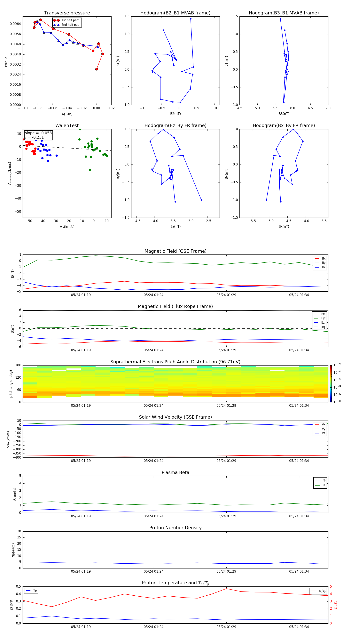Image resolution: width=351 pixels, height=644 pixels.
Task: Select the "Magnetic Field (Flux Rope Frame)" title
Action: pos(175,307)
